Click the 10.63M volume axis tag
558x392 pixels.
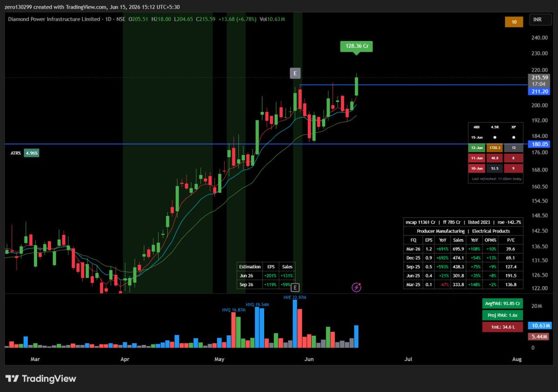pyautogui.click(x=540, y=326)
